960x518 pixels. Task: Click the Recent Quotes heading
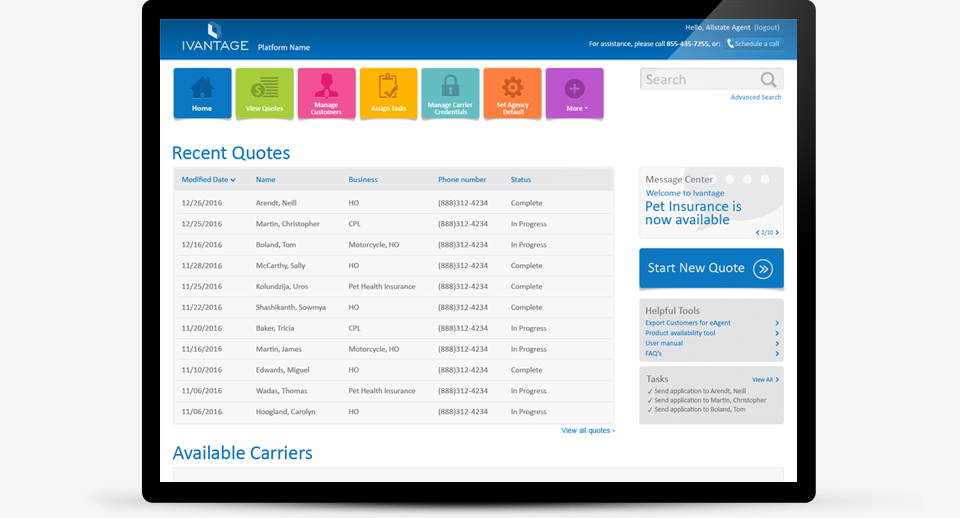point(231,152)
